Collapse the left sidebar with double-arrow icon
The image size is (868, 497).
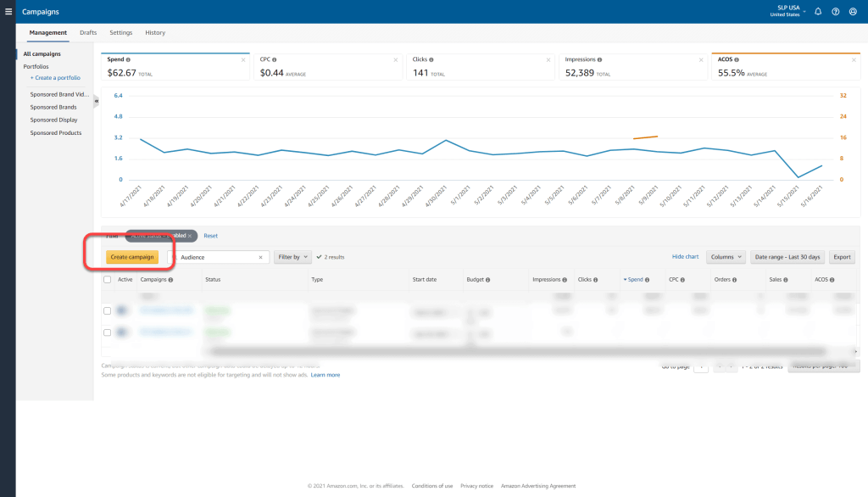(96, 101)
